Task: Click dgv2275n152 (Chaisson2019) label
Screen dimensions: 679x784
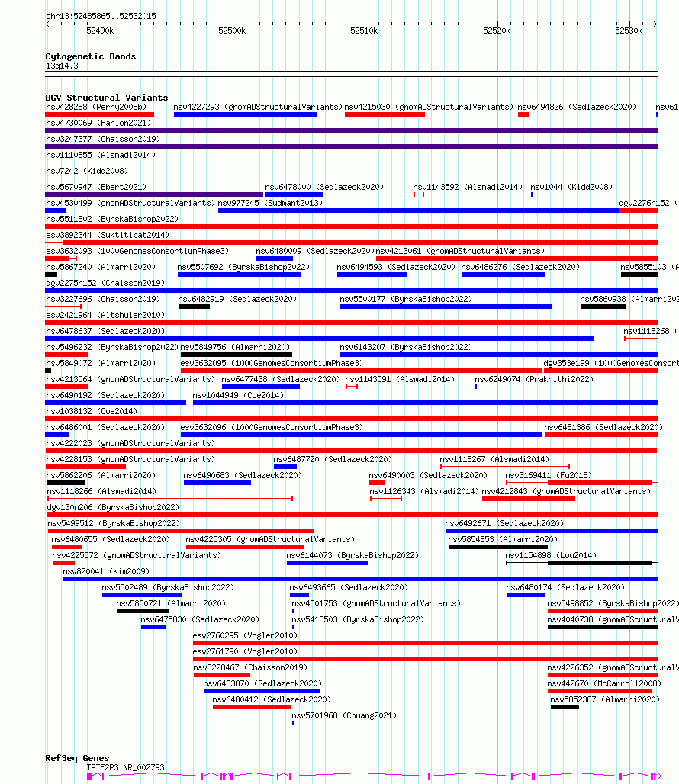Action: pos(105,283)
